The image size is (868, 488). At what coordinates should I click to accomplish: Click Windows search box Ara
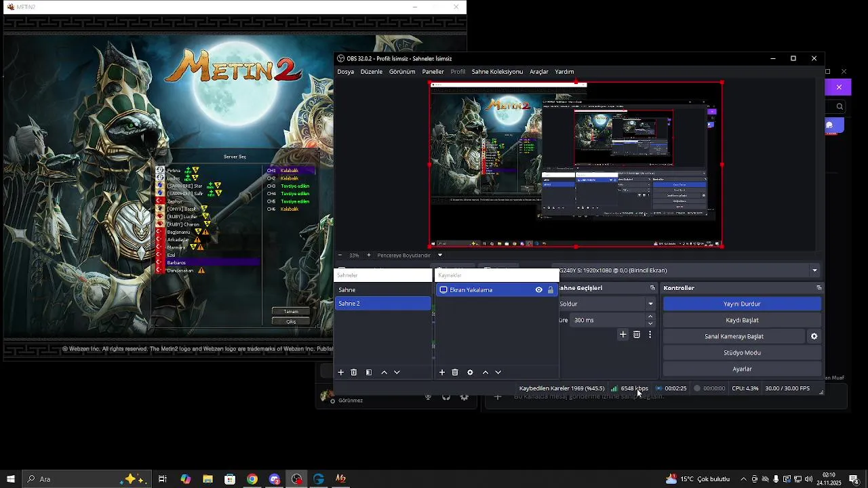coord(86,479)
